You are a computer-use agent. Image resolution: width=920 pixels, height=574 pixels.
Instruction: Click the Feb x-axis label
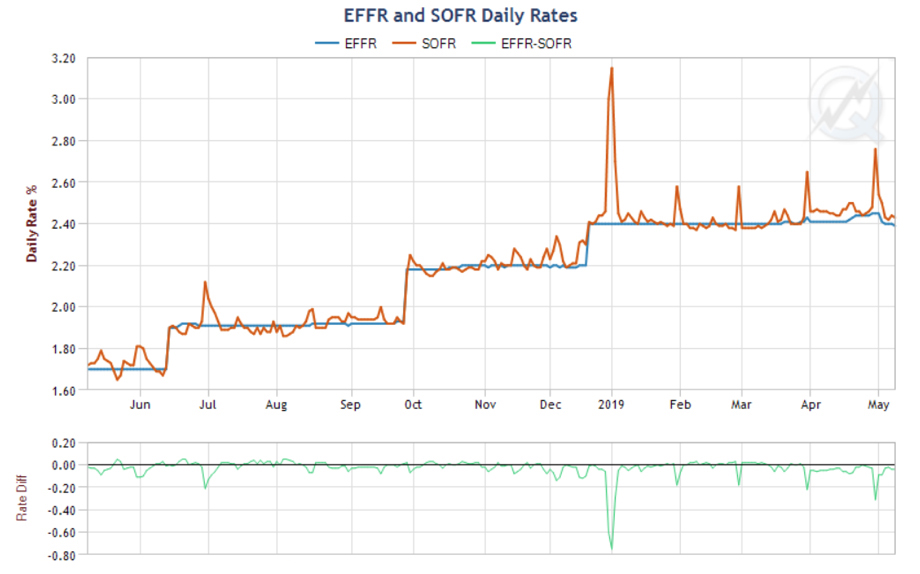pyautogui.click(x=680, y=405)
